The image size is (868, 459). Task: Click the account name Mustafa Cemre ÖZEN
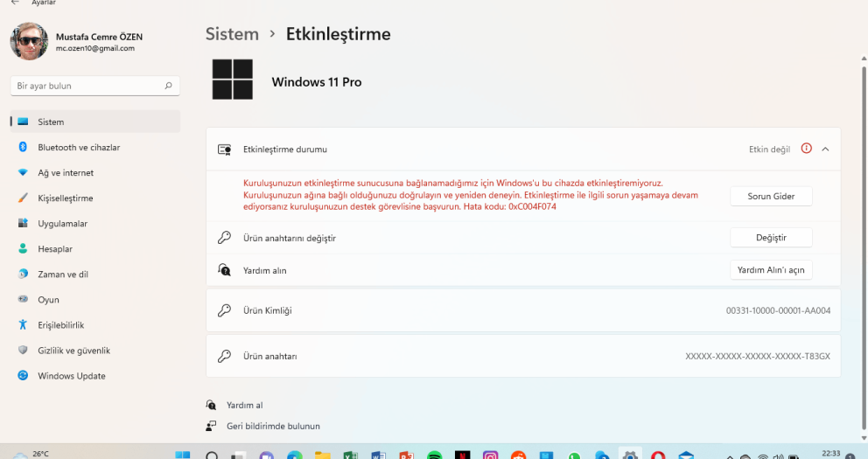(99, 37)
